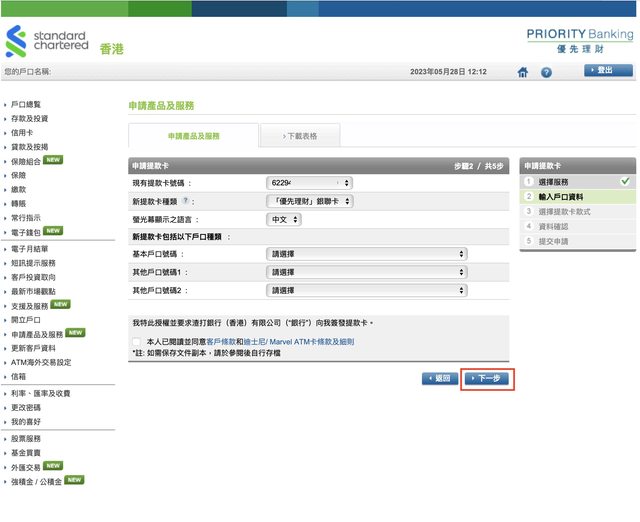Viewport: 640px width, 522px height.
Task: Select the 申請產品及服務 tab
Action: click(x=193, y=135)
